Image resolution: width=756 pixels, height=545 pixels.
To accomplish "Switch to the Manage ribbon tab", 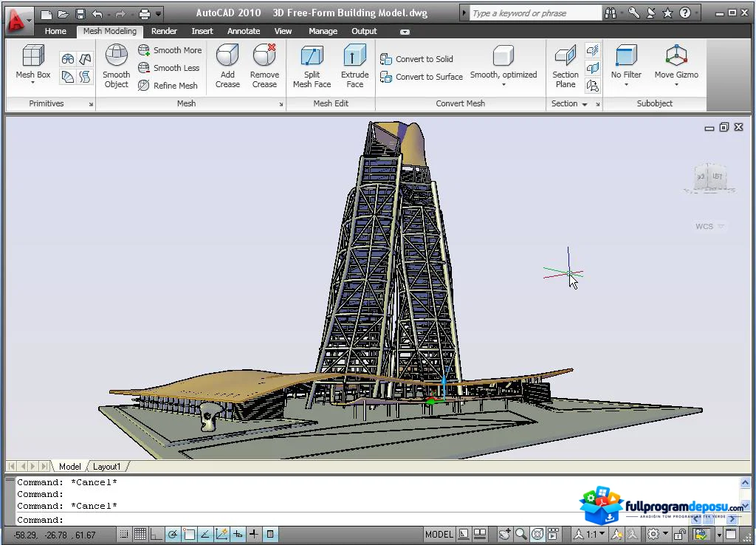I will point(323,31).
